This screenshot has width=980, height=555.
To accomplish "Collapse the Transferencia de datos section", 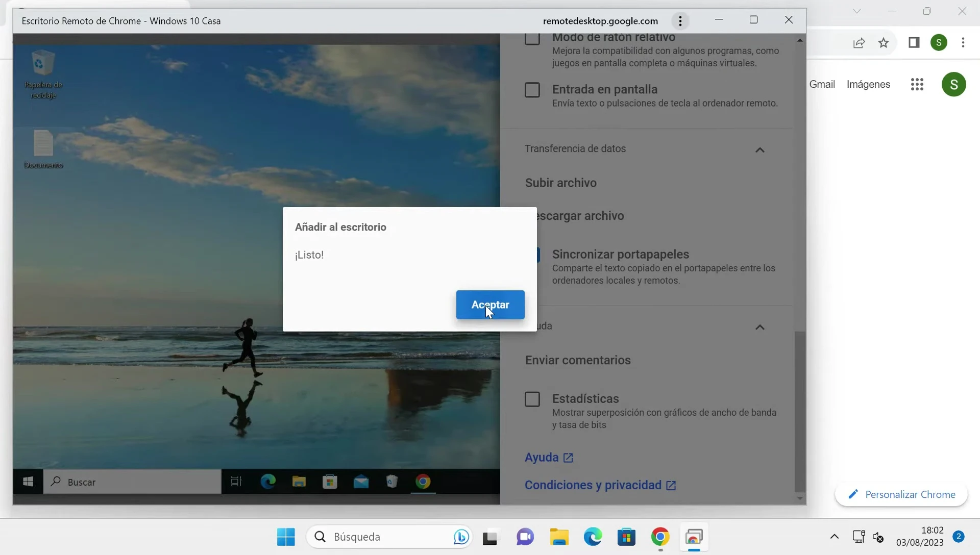I will coord(759,149).
